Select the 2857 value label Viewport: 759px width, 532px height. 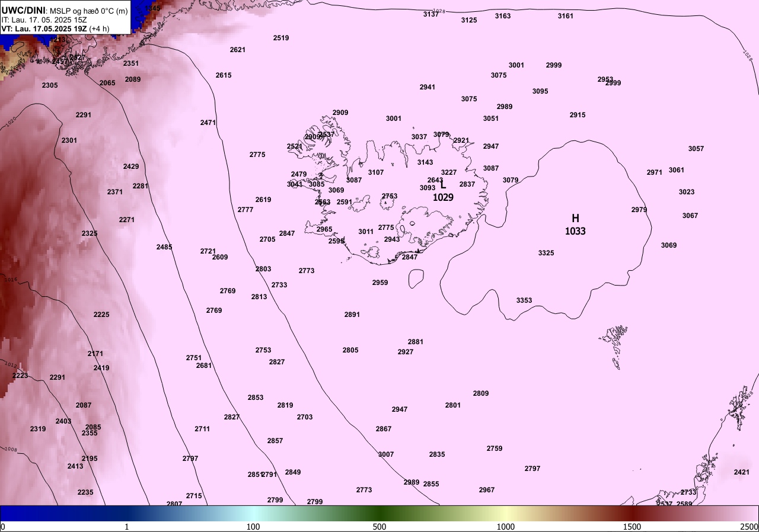click(275, 441)
